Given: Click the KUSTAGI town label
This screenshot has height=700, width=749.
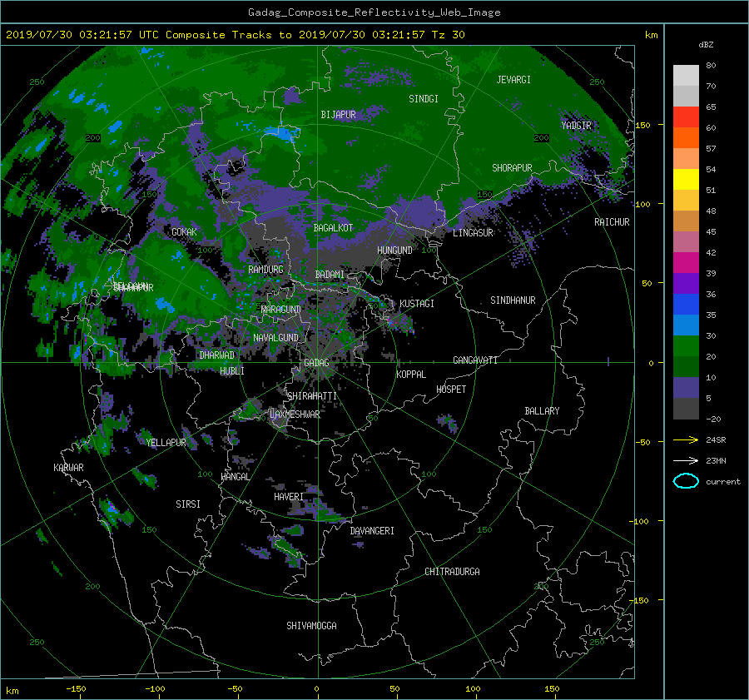Looking at the screenshot, I should pyautogui.click(x=417, y=304).
